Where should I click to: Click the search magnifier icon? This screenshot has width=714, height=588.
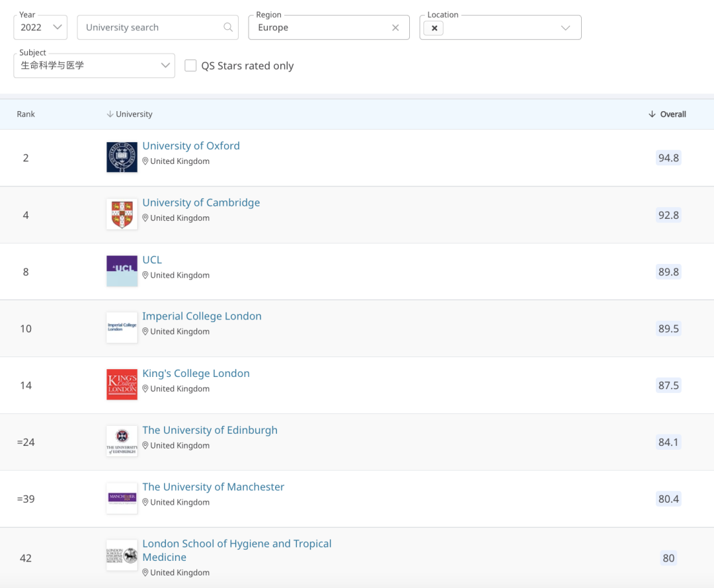[228, 27]
